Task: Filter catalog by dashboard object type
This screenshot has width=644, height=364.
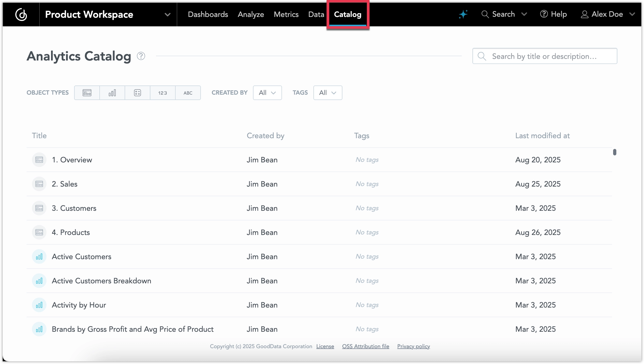Action: coord(86,93)
